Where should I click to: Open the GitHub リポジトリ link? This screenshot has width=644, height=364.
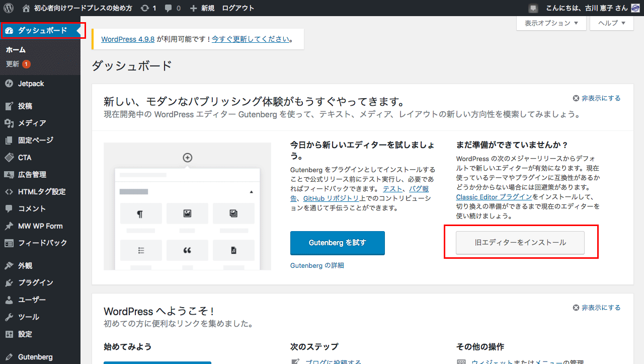(x=331, y=198)
